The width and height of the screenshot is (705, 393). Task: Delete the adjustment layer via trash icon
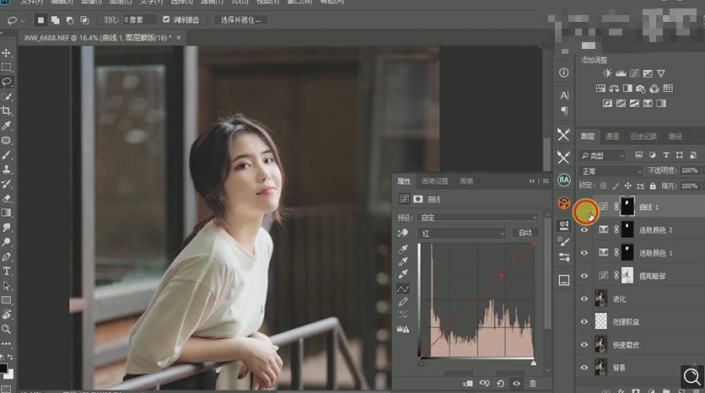pyautogui.click(x=533, y=384)
